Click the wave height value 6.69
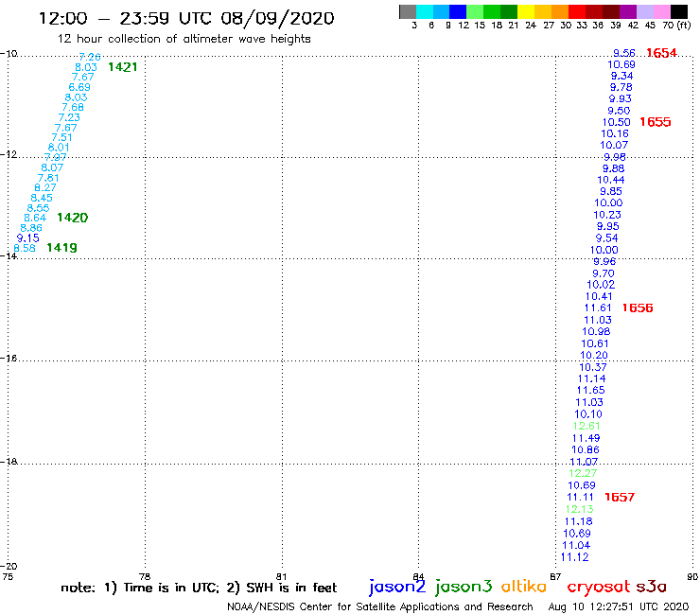This screenshot has height=615, width=700. pos(79,87)
